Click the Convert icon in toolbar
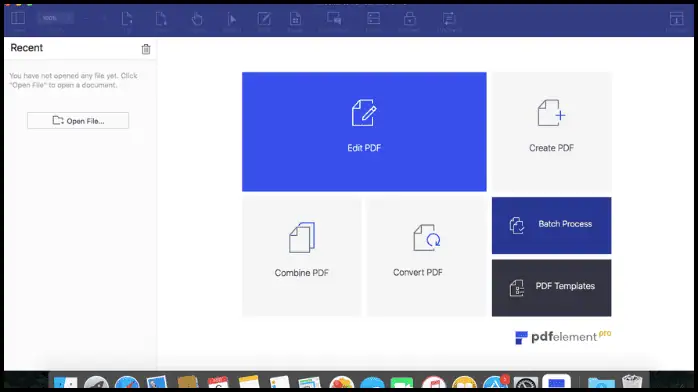The width and height of the screenshot is (698, 392). pyautogui.click(x=449, y=19)
